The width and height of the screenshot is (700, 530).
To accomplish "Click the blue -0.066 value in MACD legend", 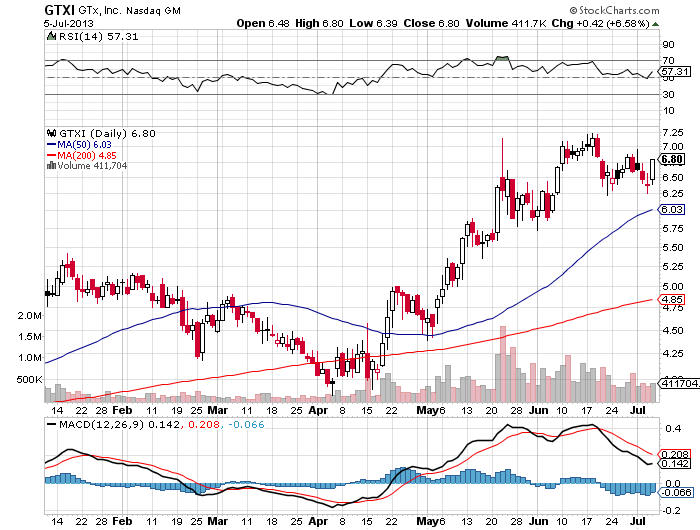I will (246, 424).
